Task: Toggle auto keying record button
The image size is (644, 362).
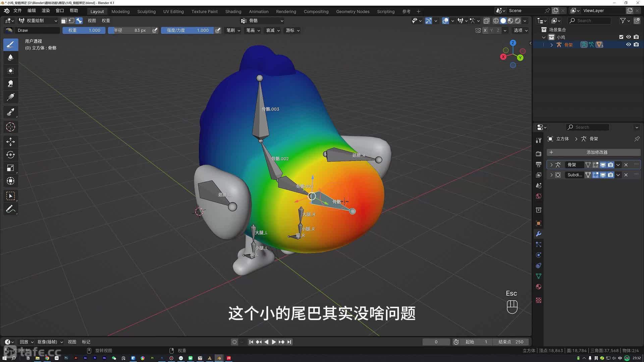Action: click(234, 342)
